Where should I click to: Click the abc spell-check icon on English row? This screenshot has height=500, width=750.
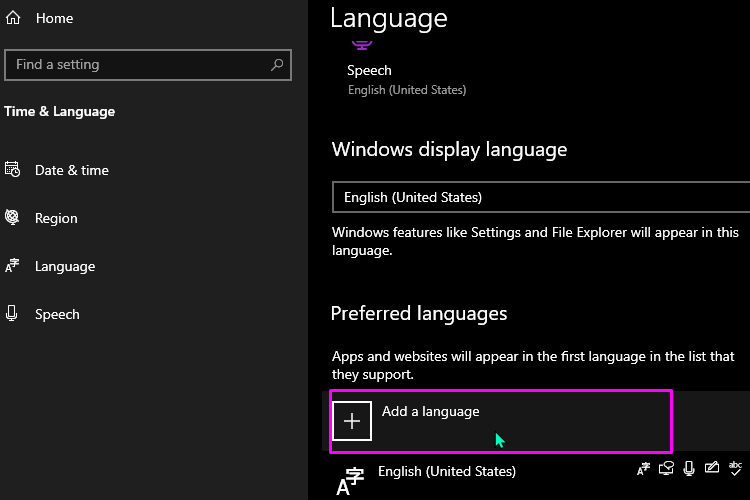[x=735, y=468]
